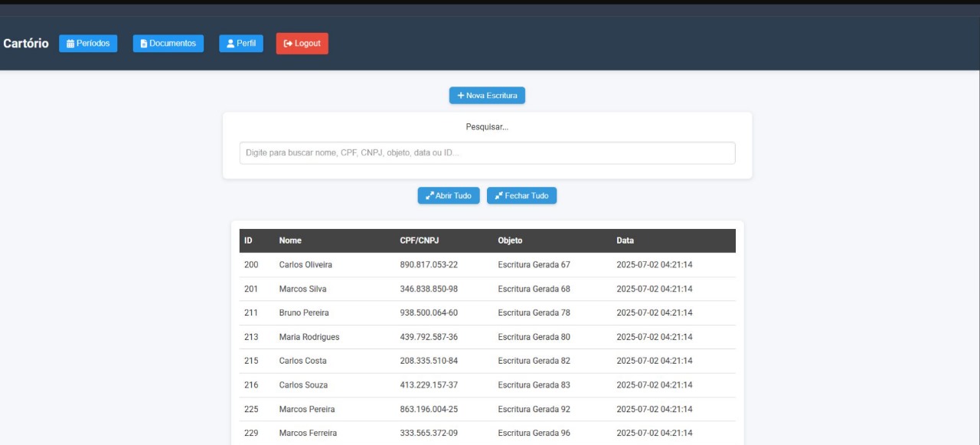Focus the search field for name or CPF
The image size is (980, 445).
[x=487, y=153]
